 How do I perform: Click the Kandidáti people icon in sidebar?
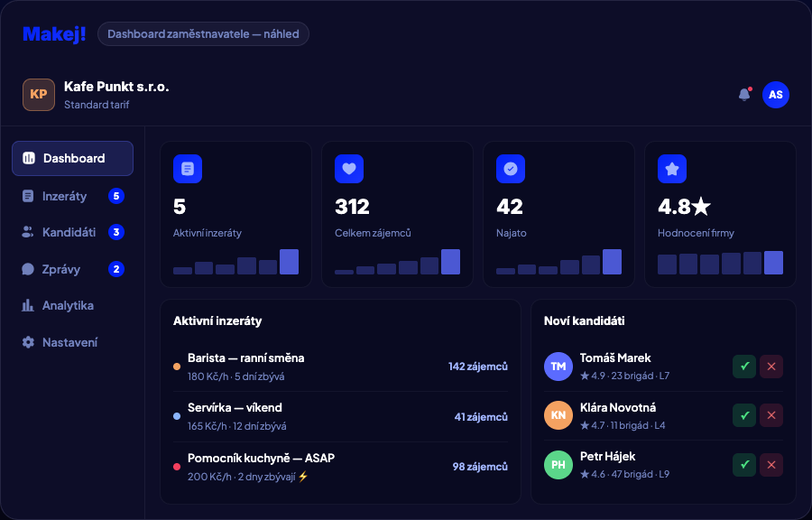[28, 232]
